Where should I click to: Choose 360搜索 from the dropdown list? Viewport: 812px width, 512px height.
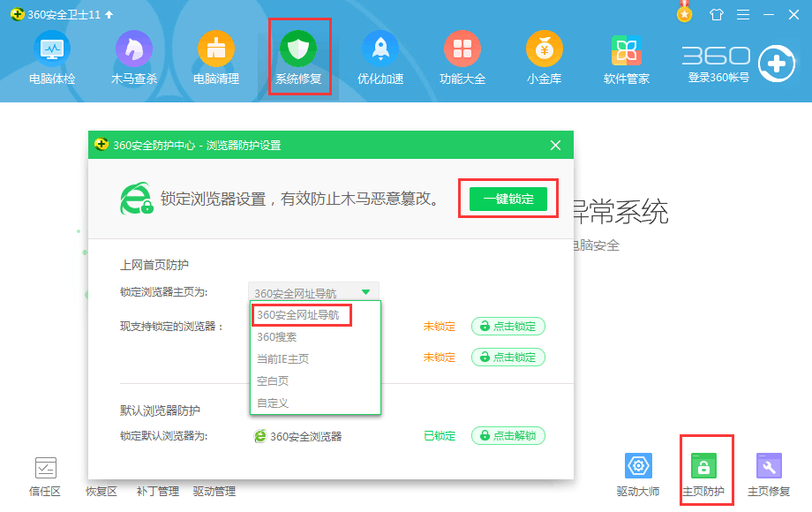click(276, 337)
